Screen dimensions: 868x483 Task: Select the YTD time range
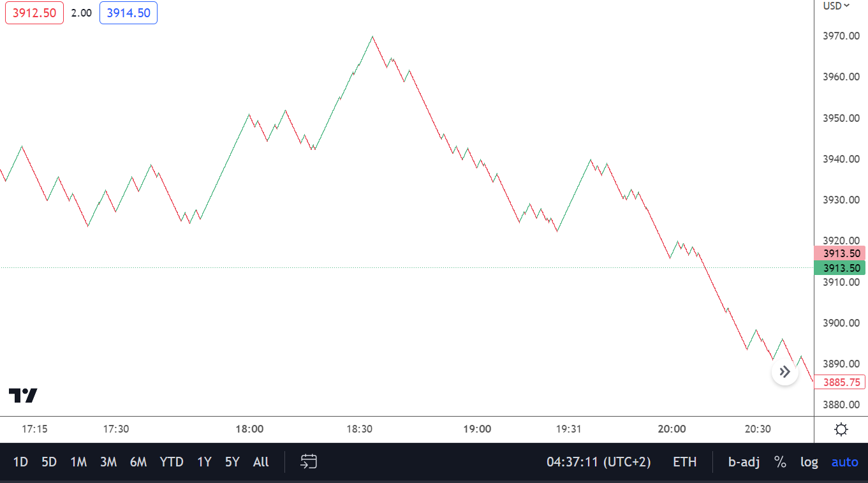(x=172, y=462)
